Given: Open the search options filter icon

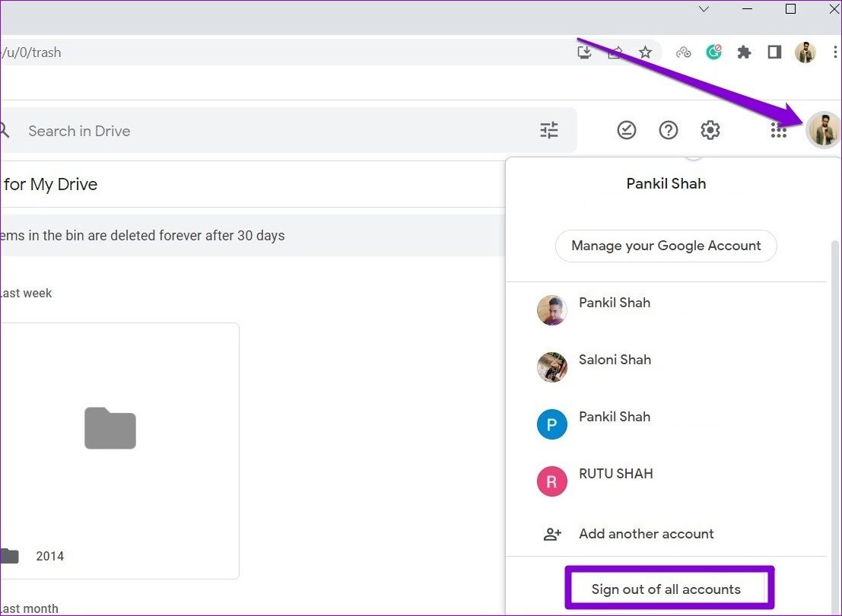Looking at the screenshot, I should tap(548, 130).
